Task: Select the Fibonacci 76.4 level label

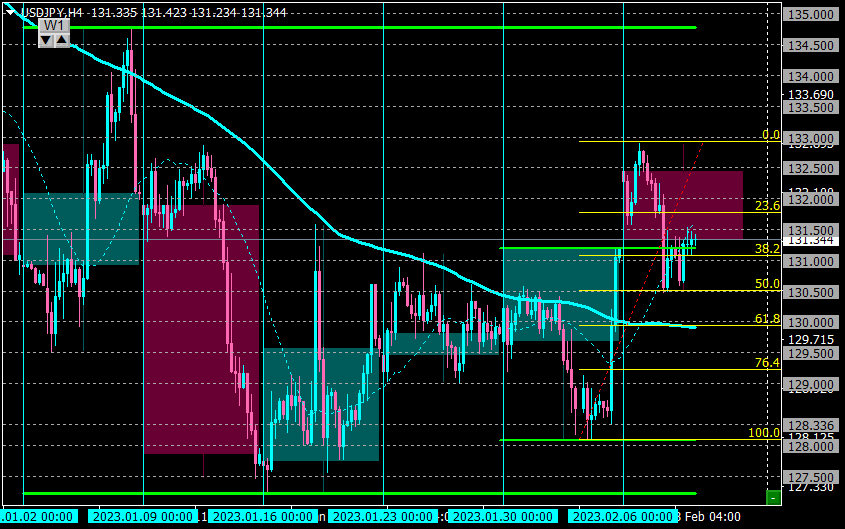Action: click(x=767, y=363)
